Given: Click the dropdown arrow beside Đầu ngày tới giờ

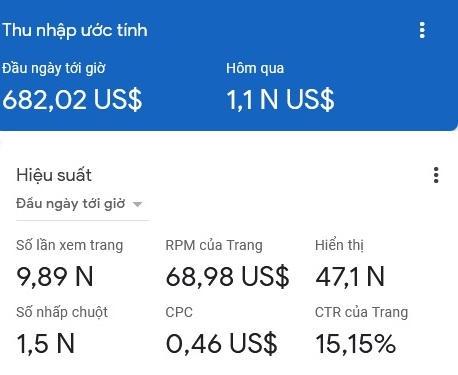Looking at the screenshot, I should point(137,204).
